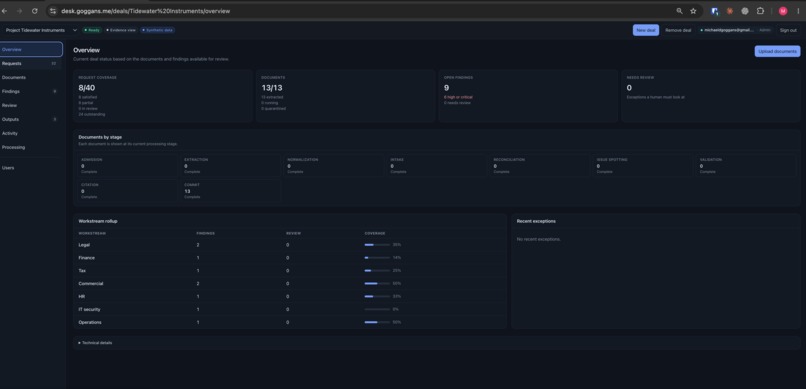Click the Sign out button

tap(788, 30)
